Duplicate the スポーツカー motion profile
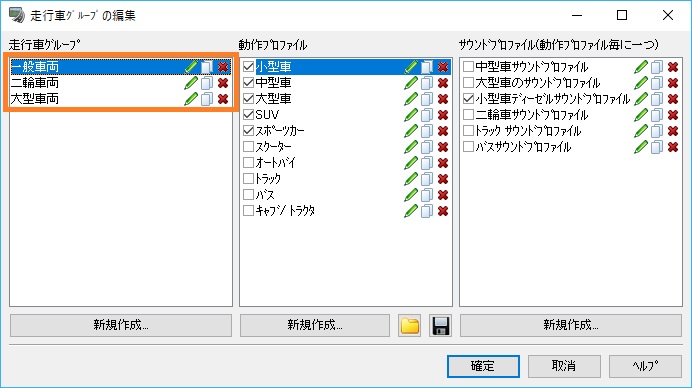 point(427,131)
